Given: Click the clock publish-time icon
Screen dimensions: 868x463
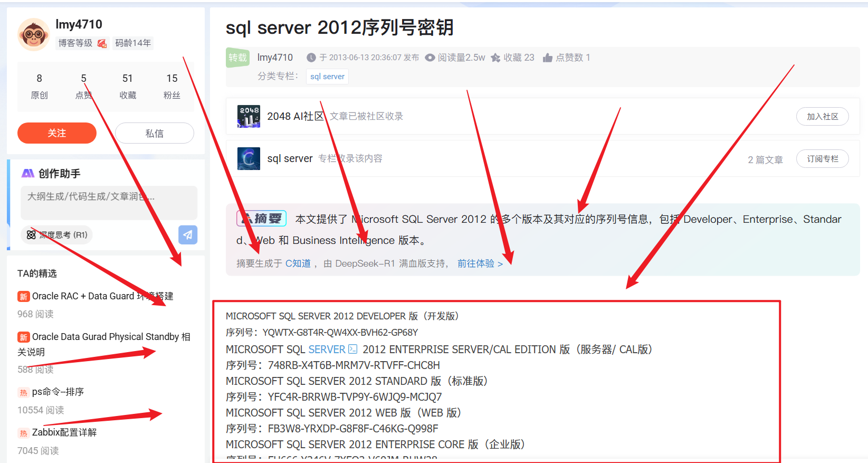Looking at the screenshot, I should 311,58.
